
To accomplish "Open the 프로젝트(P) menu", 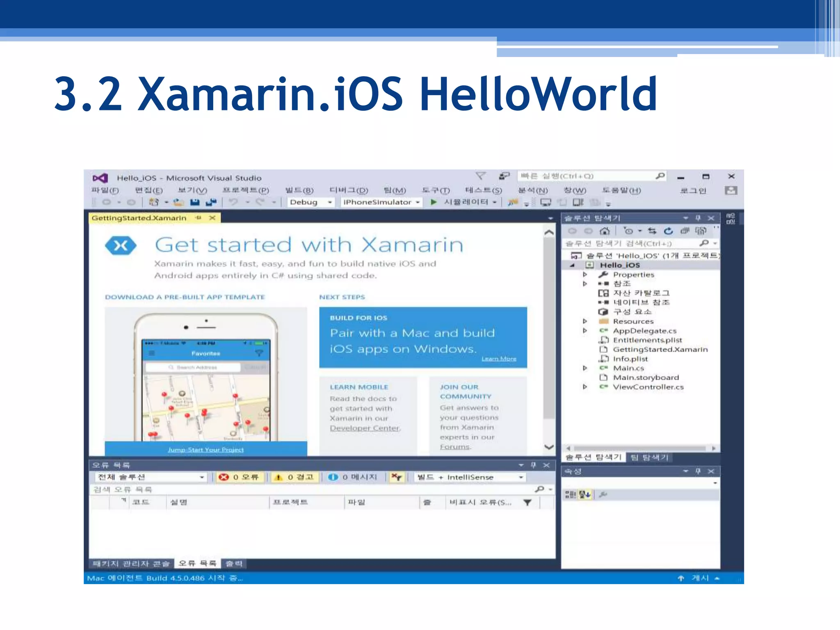I will click(x=246, y=190).
